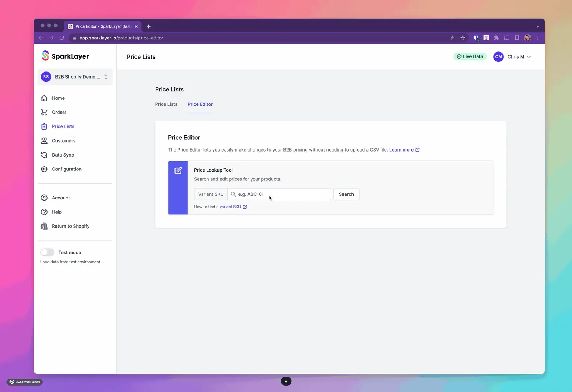This screenshot has width=572, height=392.
Task: Open the Chris M user dropdown
Action: (519, 57)
